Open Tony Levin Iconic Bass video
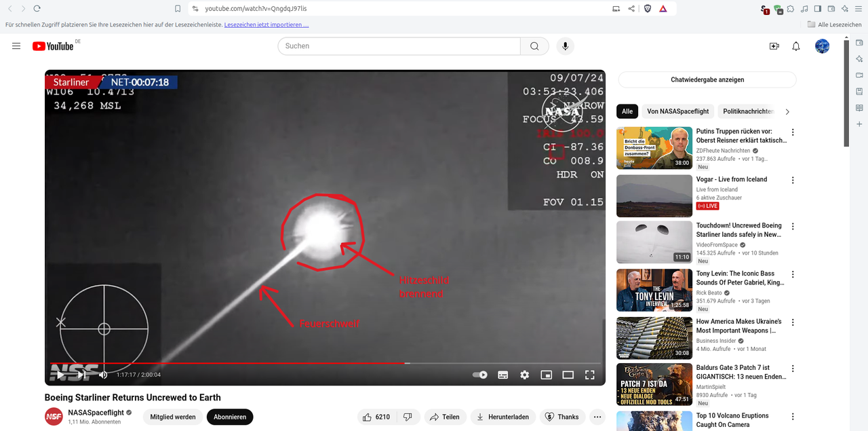This screenshot has width=868, height=431. (x=654, y=291)
